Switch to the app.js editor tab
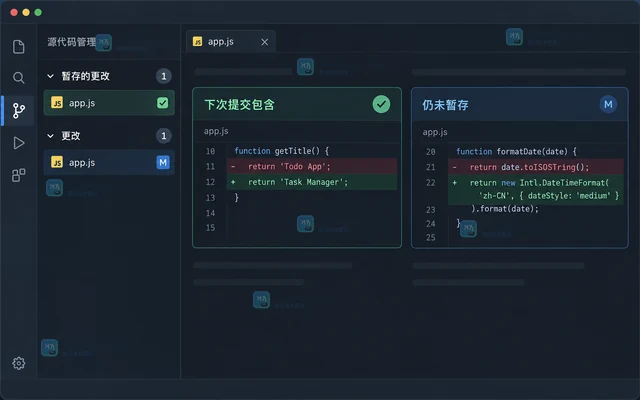This screenshot has width=640, height=400. pos(231,41)
